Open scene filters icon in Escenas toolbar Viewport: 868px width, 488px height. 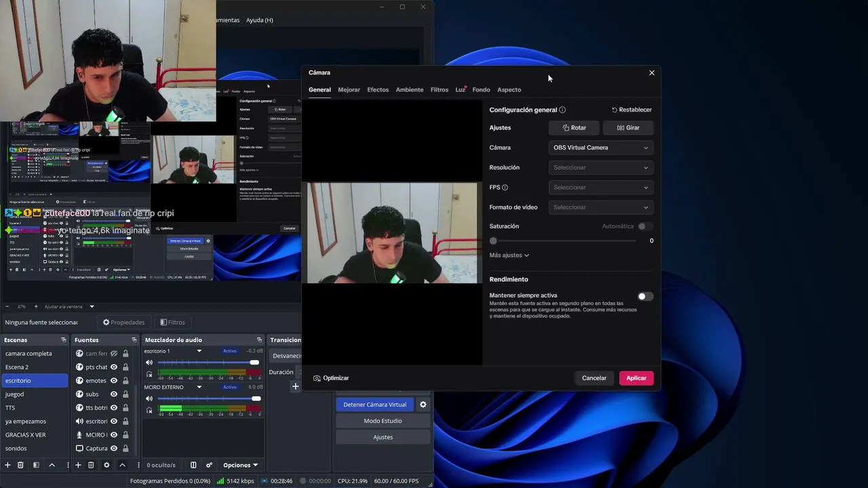(36, 465)
